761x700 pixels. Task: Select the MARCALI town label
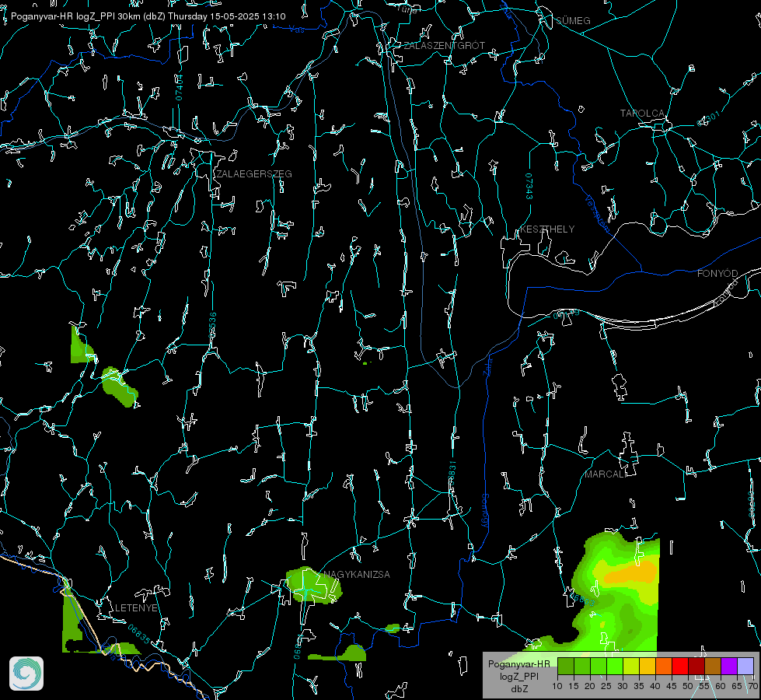(x=606, y=474)
